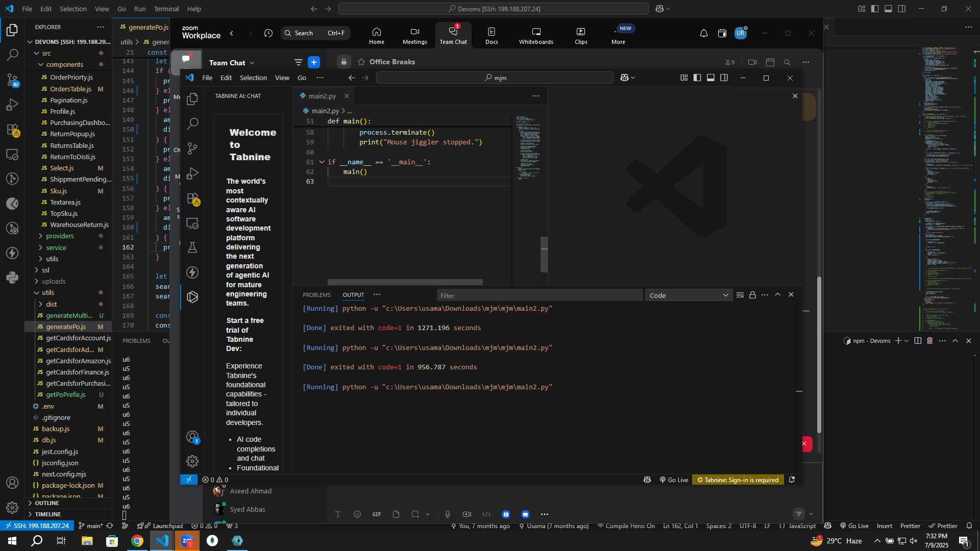Open Selection menu in Devoms window

coord(73,9)
